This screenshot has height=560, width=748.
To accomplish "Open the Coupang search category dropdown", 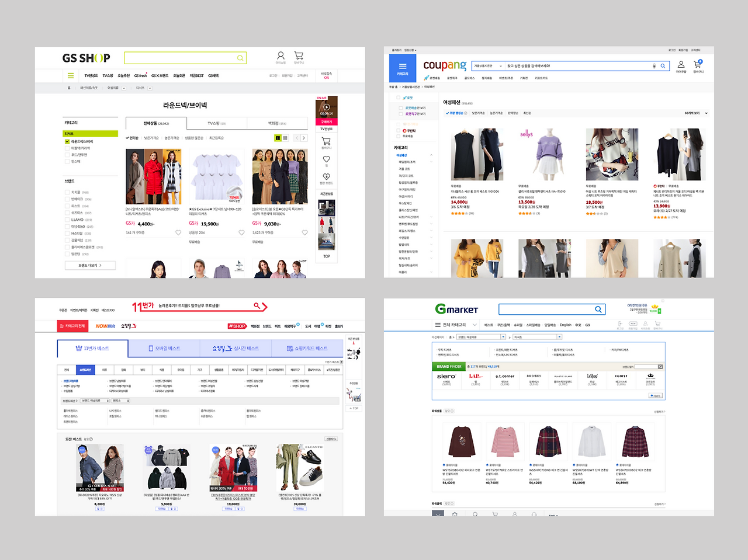I will click(x=488, y=66).
